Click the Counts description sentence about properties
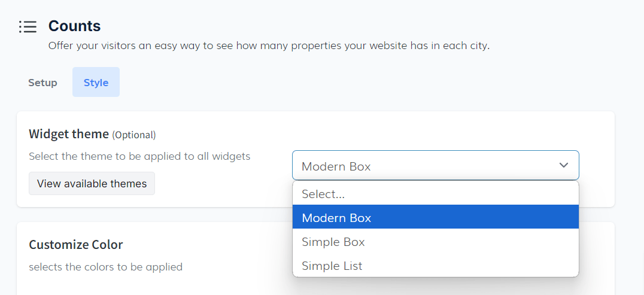Image resolution: width=644 pixels, height=295 pixels. pyautogui.click(x=269, y=45)
